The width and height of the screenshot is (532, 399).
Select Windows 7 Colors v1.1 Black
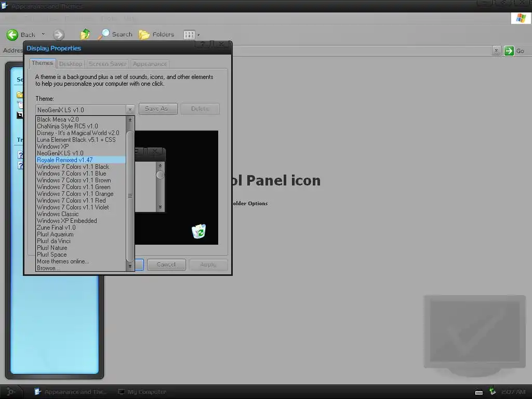point(81,167)
